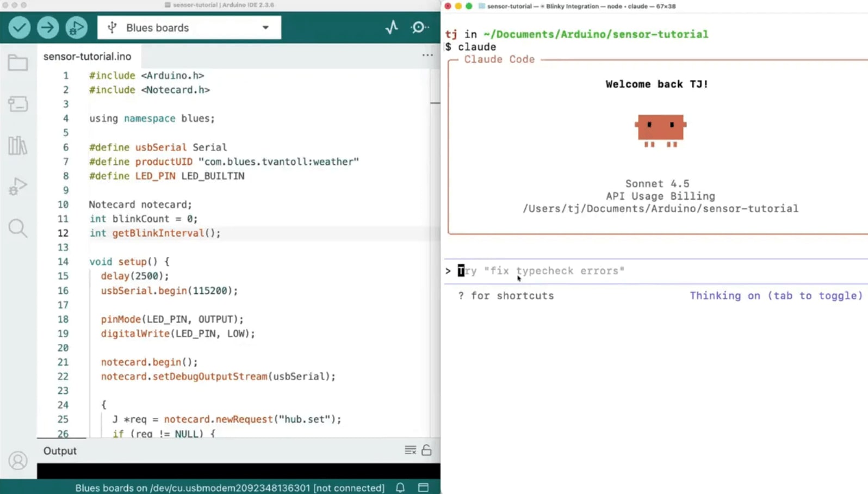Open the Sketchbook folder panel

pyautogui.click(x=18, y=63)
